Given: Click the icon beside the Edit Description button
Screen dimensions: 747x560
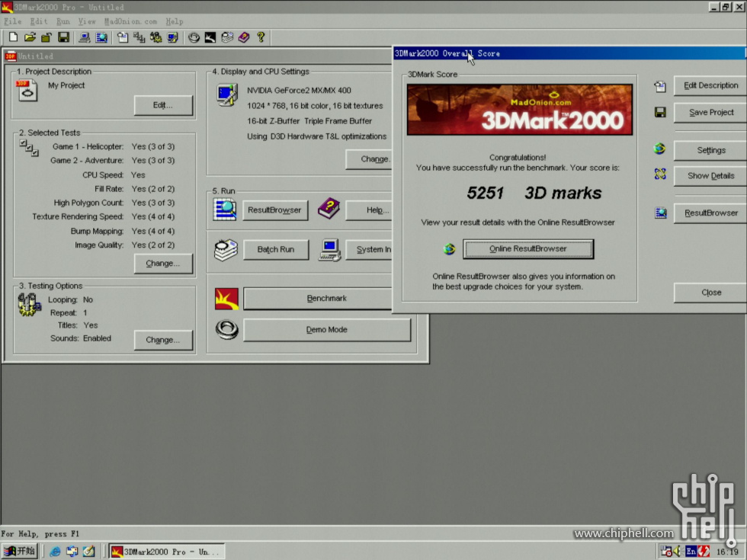Looking at the screenshot, I should (x=660, y=86).
